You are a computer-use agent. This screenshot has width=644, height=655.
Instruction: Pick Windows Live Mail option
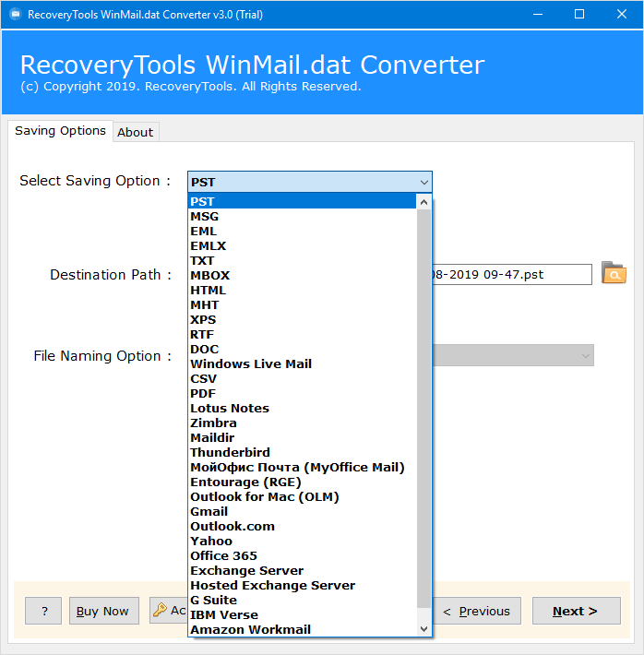[x=302, y=363]
